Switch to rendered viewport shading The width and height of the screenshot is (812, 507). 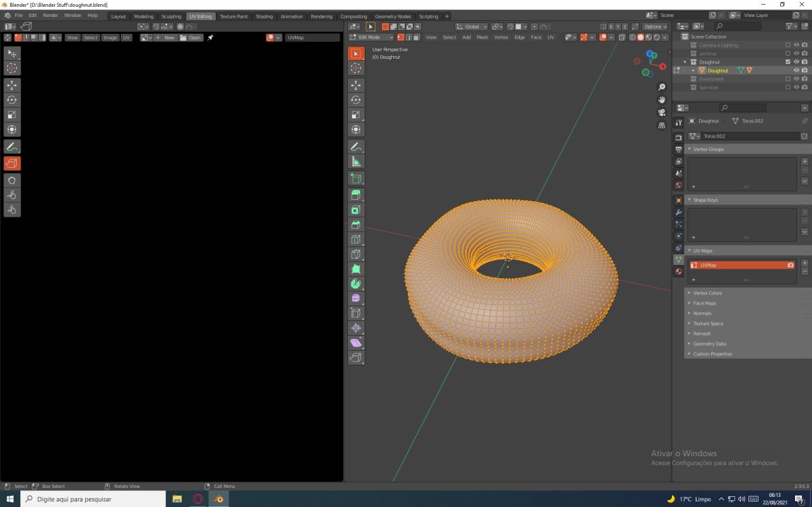tap(656, 37)
